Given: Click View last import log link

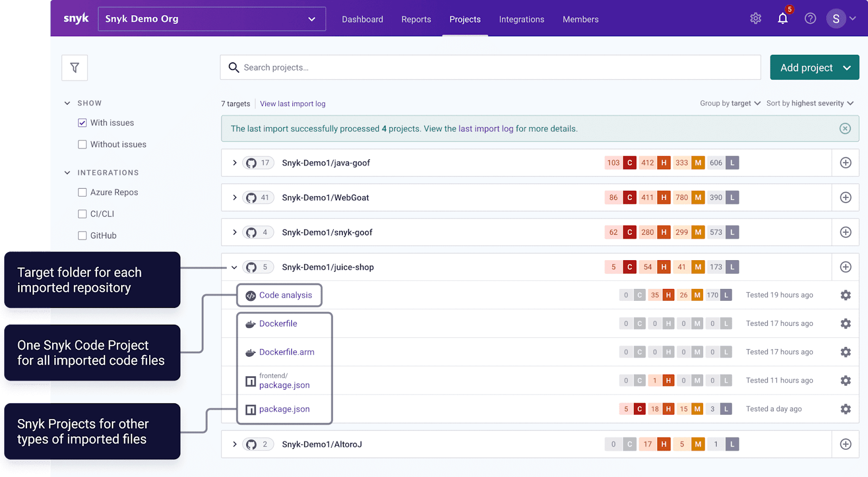Looking at the screenshot, I should tap(292, 104).
